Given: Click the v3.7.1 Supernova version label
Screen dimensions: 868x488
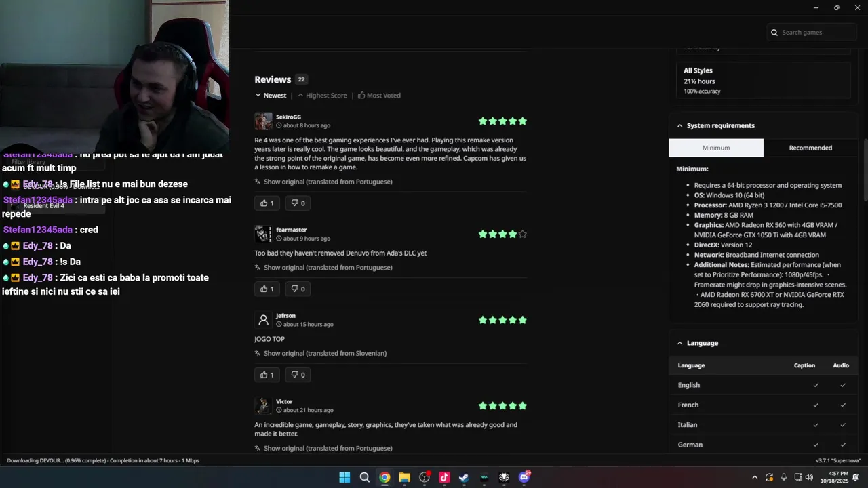Looking at the screenshot, I should (838, 461).
